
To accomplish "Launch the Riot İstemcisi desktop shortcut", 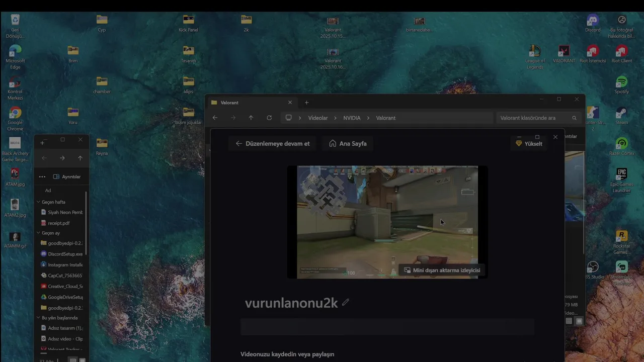I will [x=593, y=54].
